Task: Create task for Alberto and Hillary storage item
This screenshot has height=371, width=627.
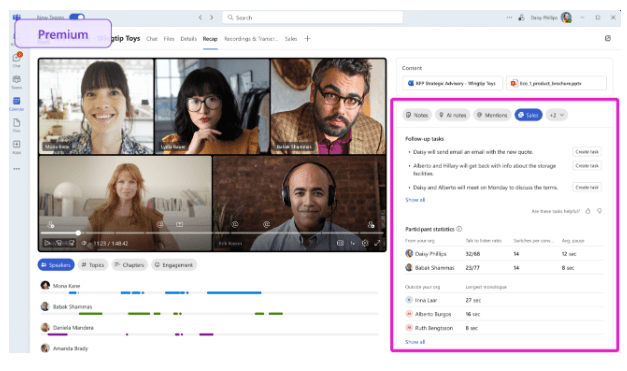Action: pyautogui.click(x=587, y=166)
